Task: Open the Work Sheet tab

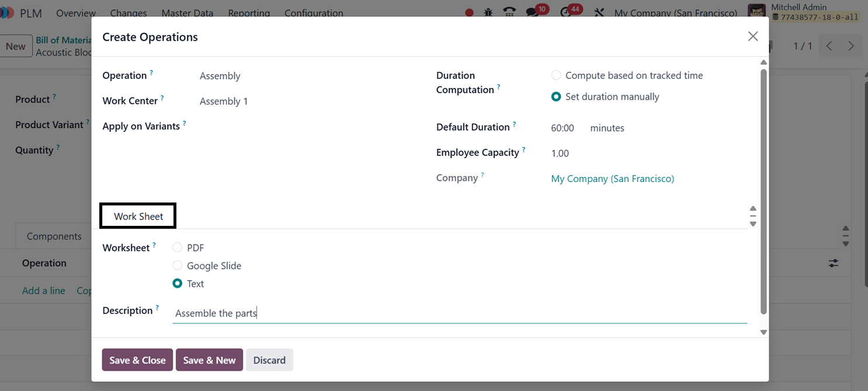Action: click(x=138, y=217)
